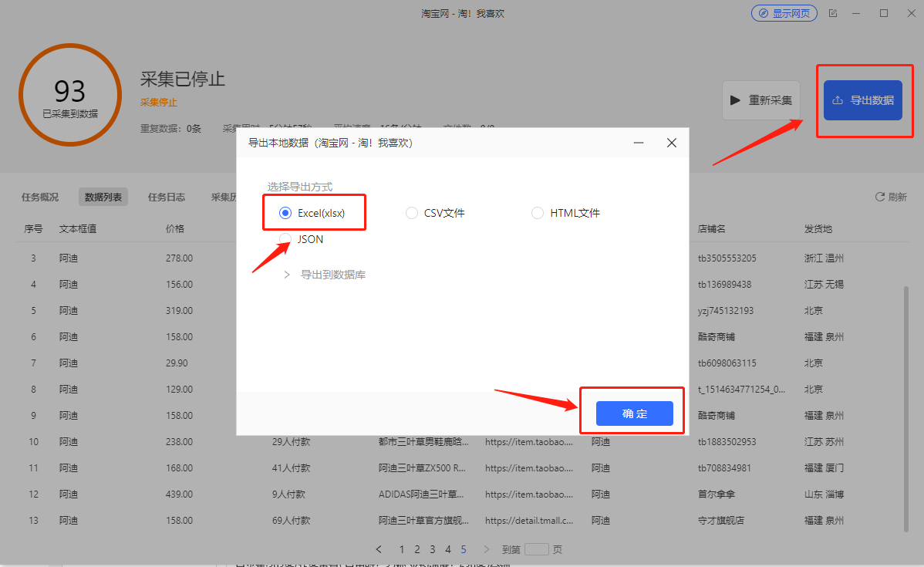Click the 浙江 温州 location cell

click(x=825, y=258)
